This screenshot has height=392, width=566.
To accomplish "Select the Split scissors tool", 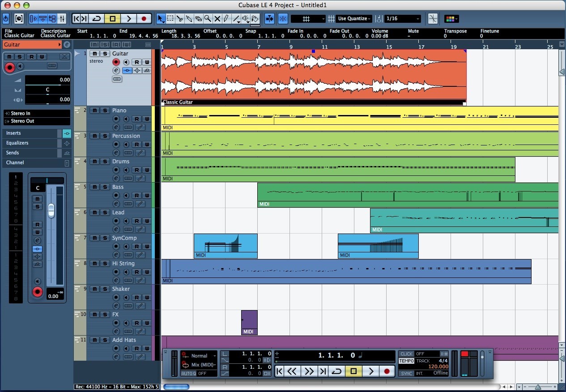I will (179, 19).
